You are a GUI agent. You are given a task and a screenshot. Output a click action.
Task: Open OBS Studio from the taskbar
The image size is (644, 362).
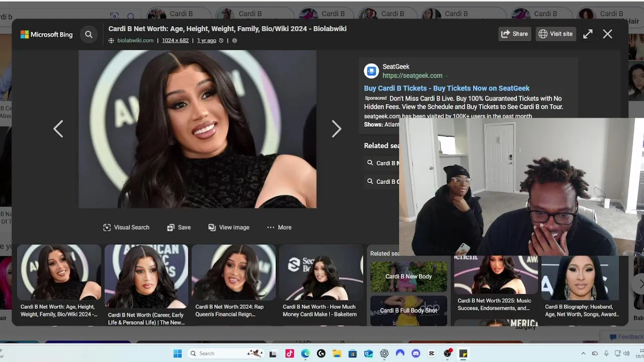[447, 354]
